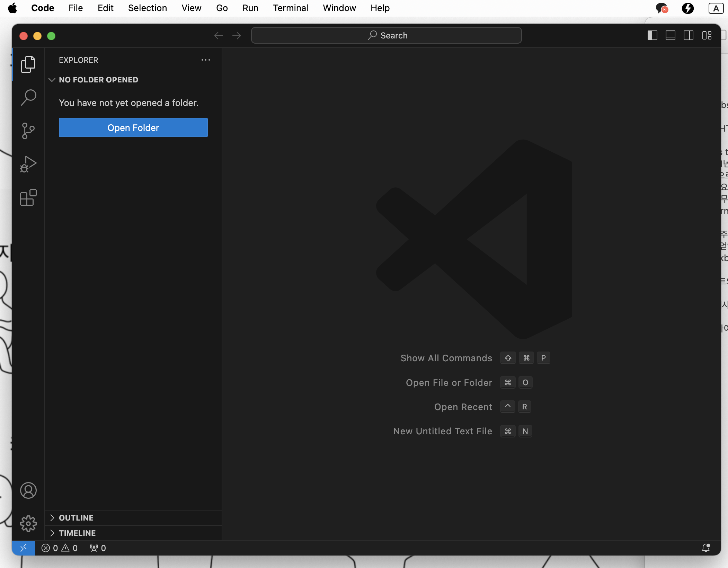
Task: Open Explorer views and more actions ellipsis
Action: click(206, 60)
